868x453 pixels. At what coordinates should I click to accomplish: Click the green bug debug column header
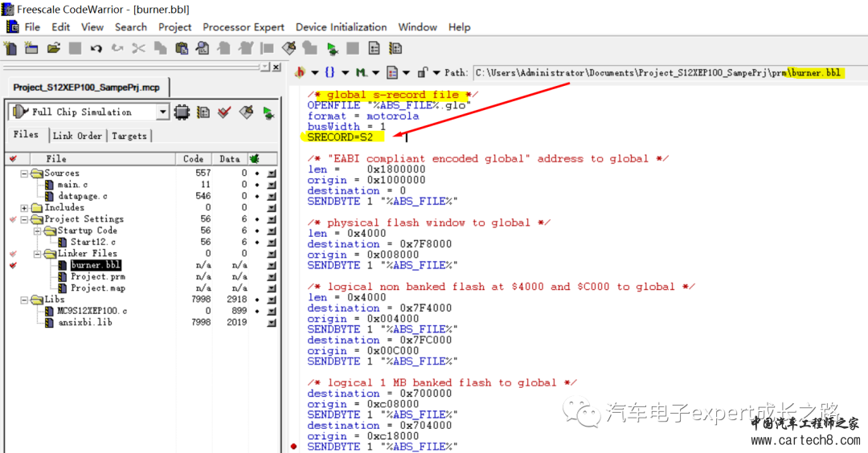coord(255,159)
